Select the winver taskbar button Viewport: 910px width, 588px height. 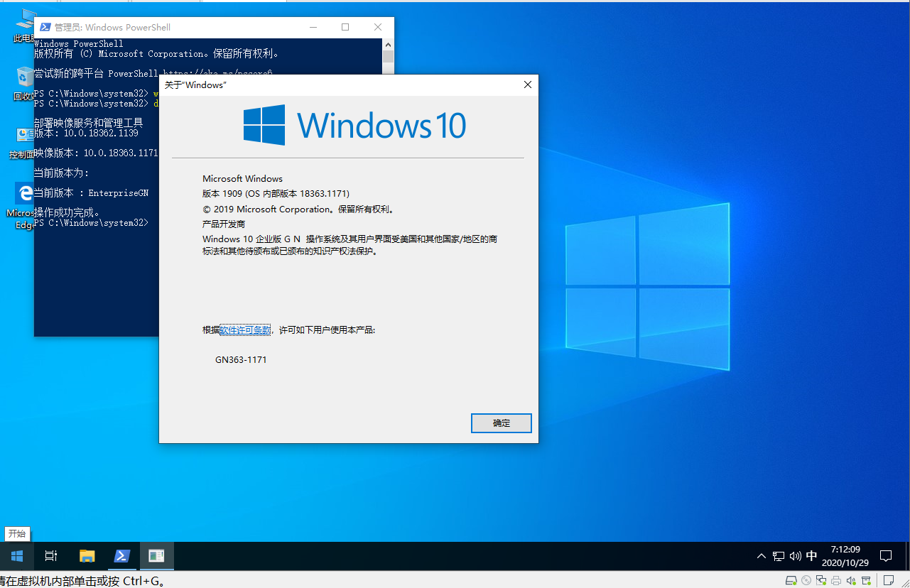[x=156, y=556]
